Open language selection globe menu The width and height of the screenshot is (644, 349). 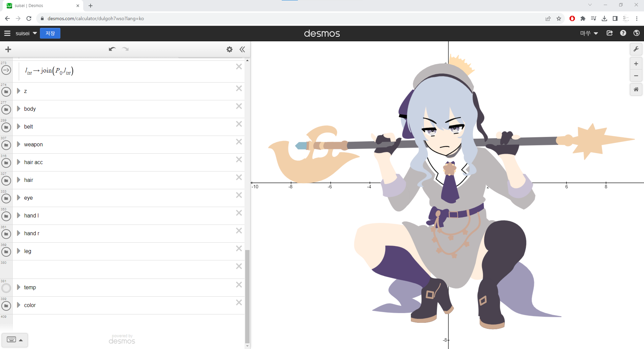pos(637,33)
